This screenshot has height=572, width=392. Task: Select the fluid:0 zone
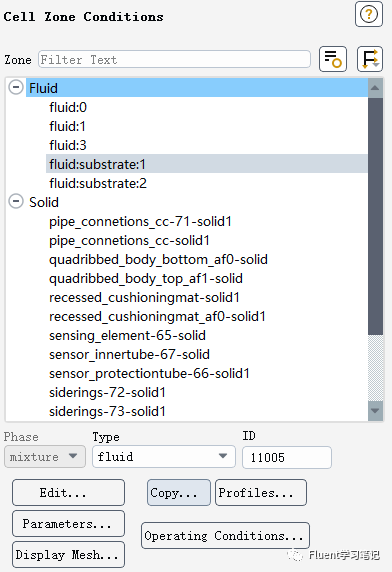click(x=68, y=107)
